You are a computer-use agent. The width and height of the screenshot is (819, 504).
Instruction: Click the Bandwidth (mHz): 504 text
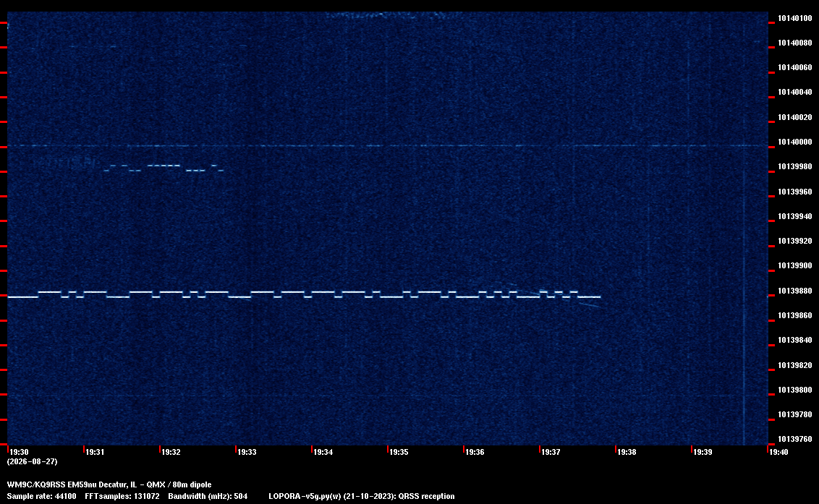(208, 496)
